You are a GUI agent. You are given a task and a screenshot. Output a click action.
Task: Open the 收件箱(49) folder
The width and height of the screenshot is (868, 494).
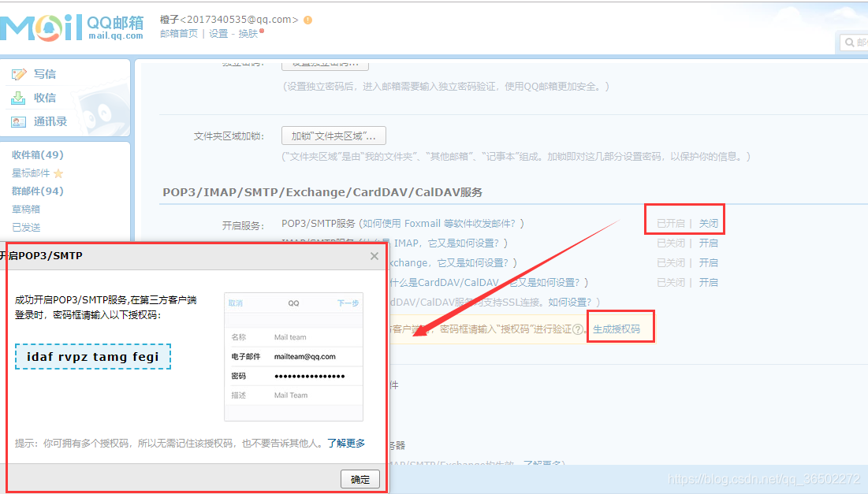[38, 155]
